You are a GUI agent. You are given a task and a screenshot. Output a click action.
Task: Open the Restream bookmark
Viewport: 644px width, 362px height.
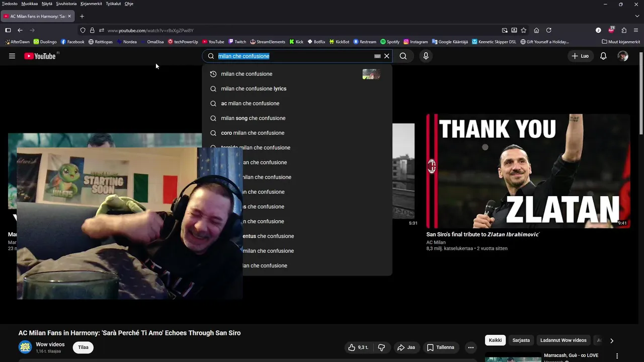(365, 42)
